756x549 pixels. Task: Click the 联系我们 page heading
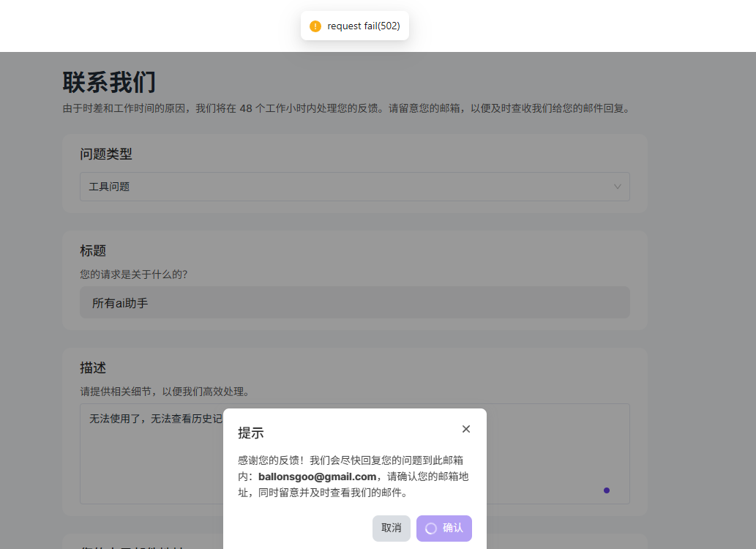(110, 82)
